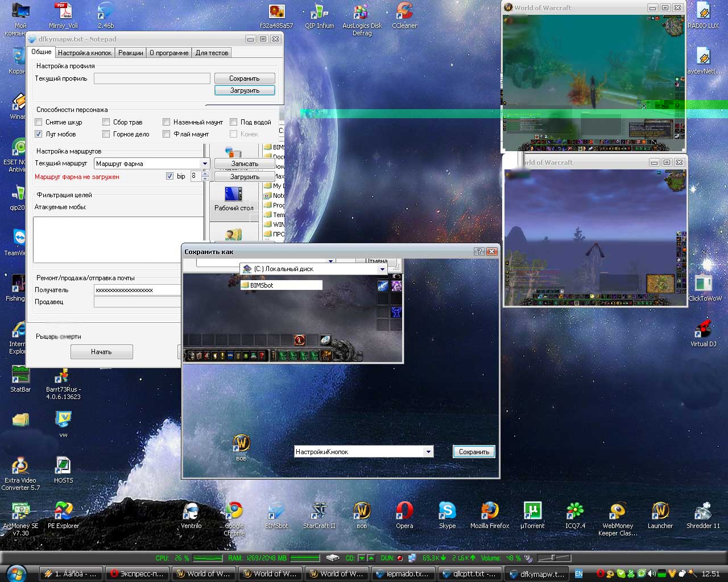Screen dimensions: 728x582
Task: Enable the Снятие шкур checkbox
Action: pyautogui.click(x=39, y=122)
